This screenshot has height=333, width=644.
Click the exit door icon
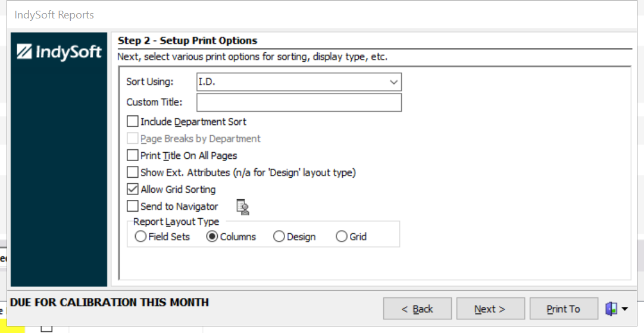coord(611,309)
